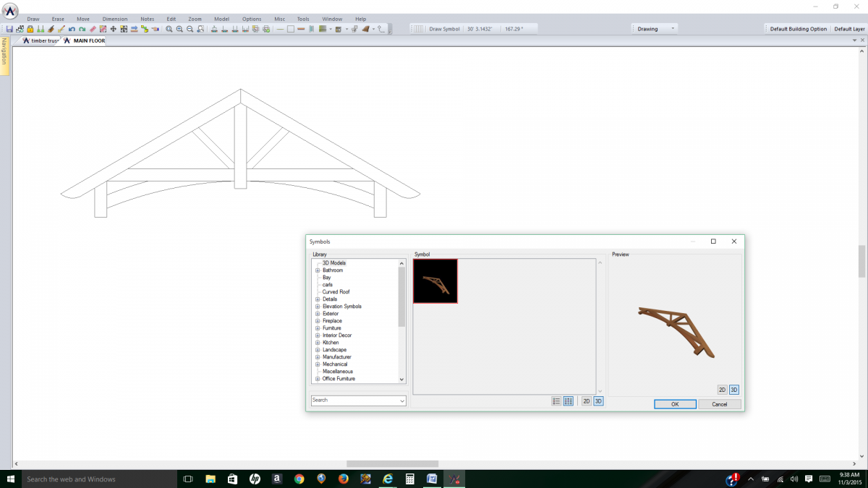Switch Preview to 2D view
Screen dimensions: 868x488
723,389
